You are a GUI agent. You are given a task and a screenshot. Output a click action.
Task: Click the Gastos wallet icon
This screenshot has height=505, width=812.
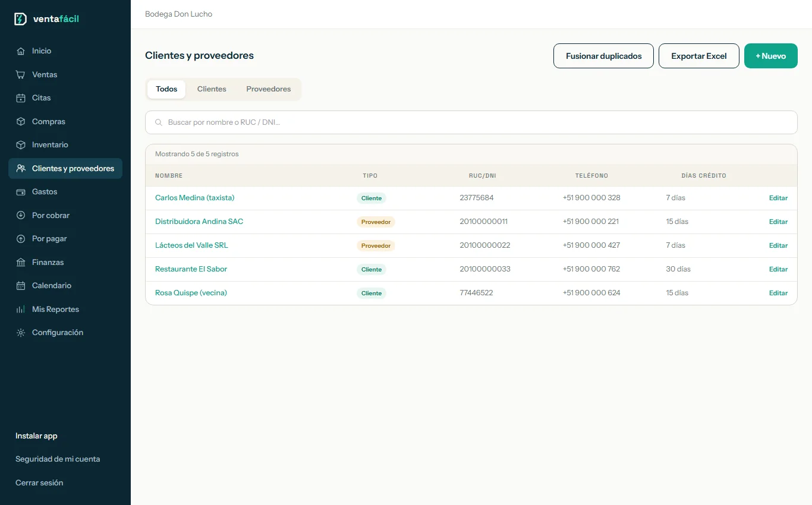click(21, 192)
